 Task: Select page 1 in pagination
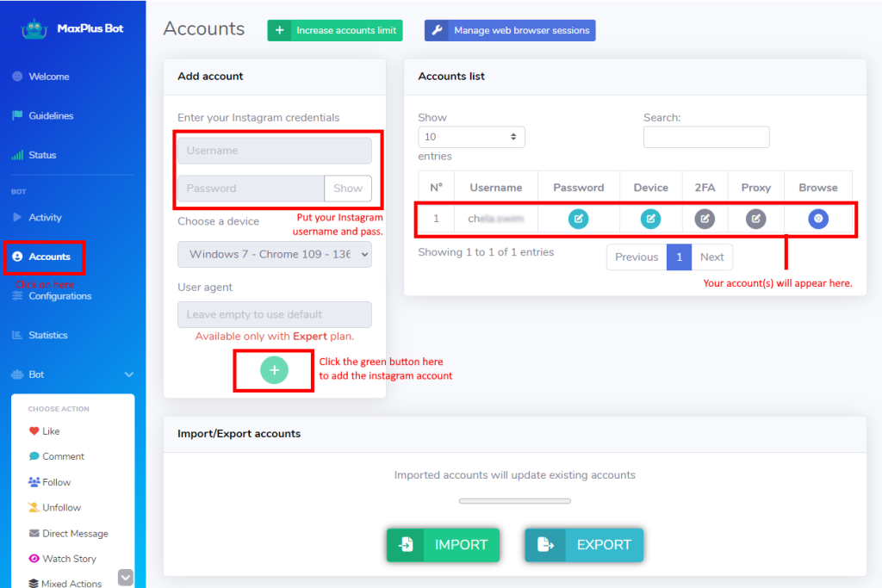[x=679, y=257]
